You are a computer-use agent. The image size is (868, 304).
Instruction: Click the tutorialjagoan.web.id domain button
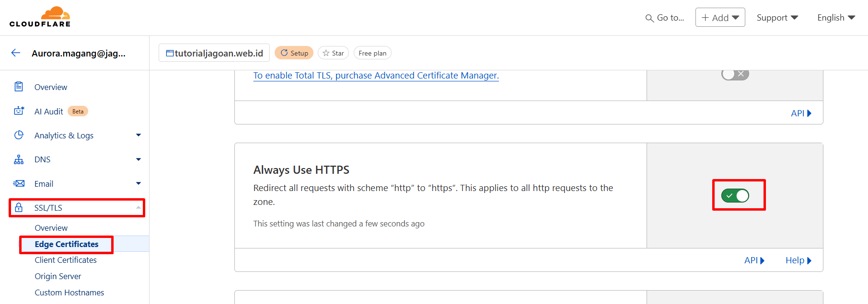214,53
